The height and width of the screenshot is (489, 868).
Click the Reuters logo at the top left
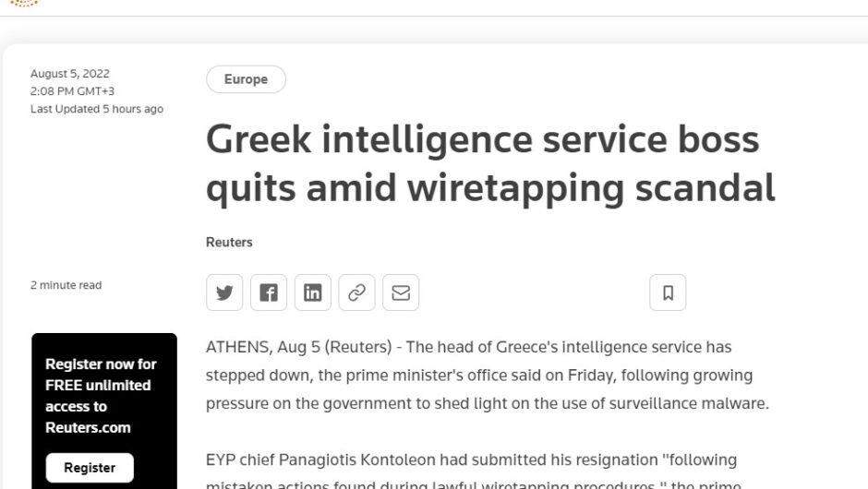[x=24, y=3]
